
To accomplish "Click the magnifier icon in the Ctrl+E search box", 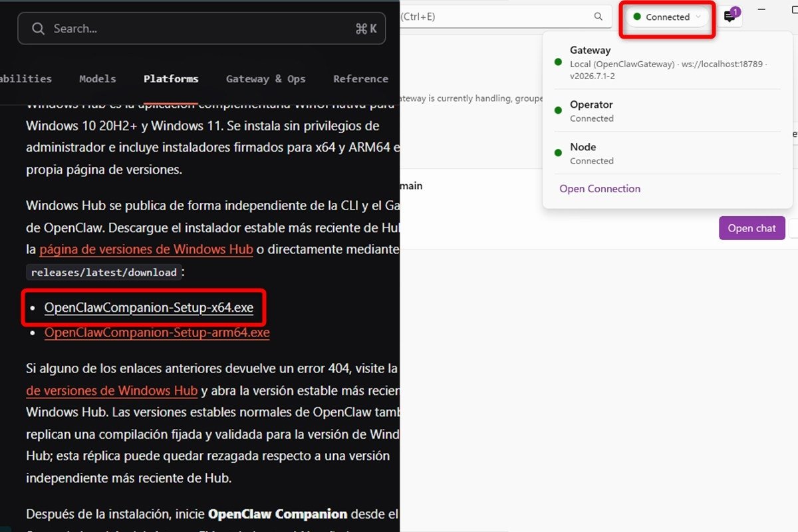I will click(x=598, y=17).
